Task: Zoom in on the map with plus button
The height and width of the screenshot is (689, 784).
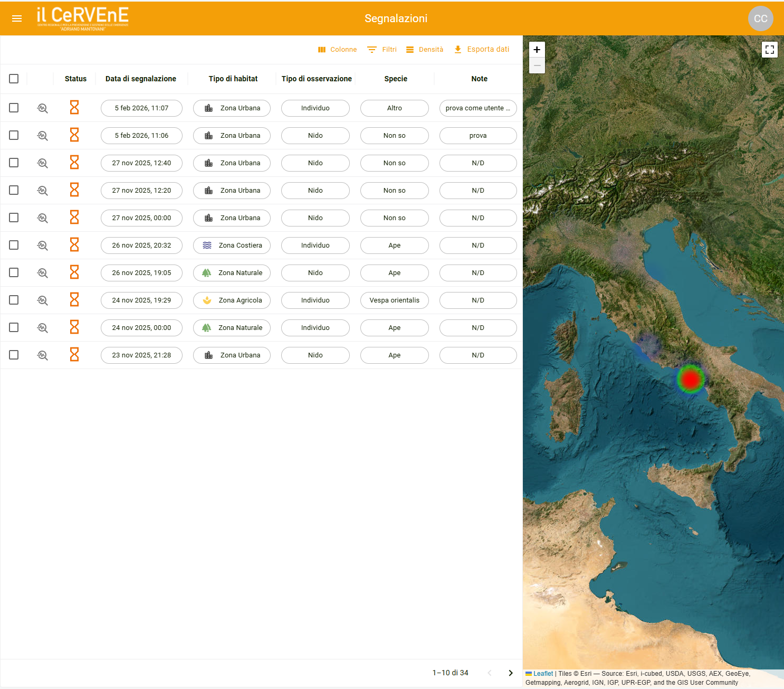Action: click(537, 49)
